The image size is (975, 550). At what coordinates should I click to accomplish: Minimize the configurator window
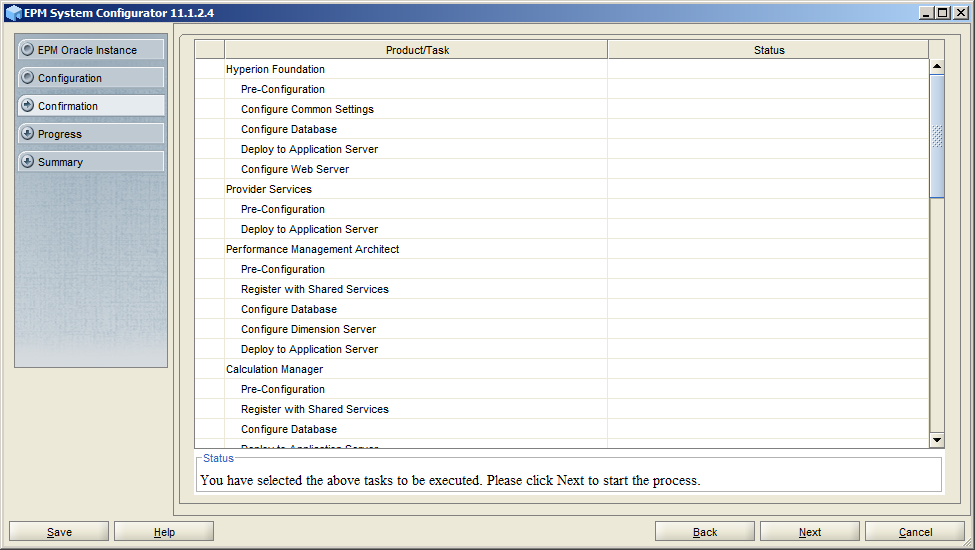[926, 13]
